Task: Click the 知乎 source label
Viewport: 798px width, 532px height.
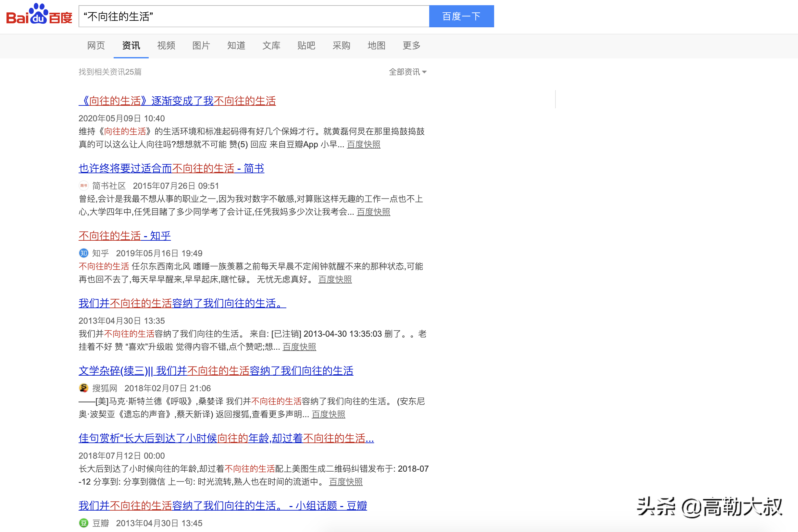Action: pos(101,253)
